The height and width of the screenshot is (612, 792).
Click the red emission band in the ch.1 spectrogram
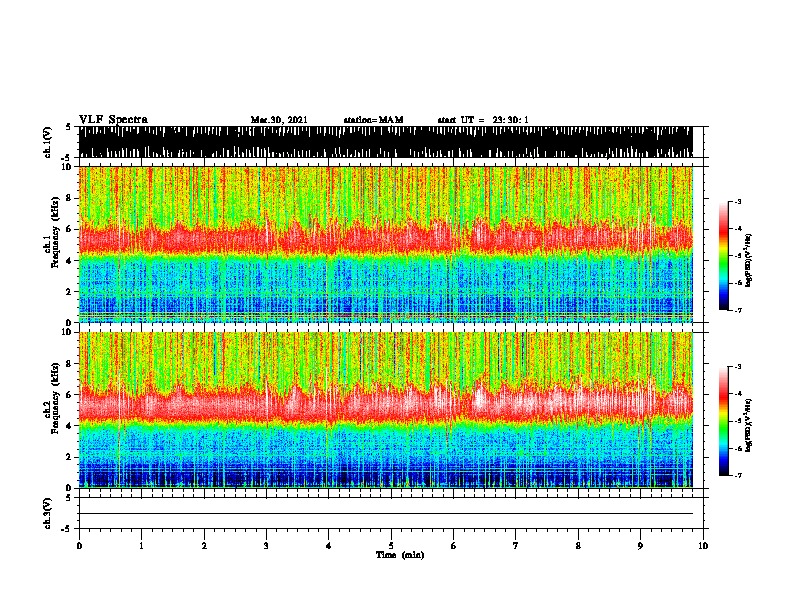tap(386, 238)
